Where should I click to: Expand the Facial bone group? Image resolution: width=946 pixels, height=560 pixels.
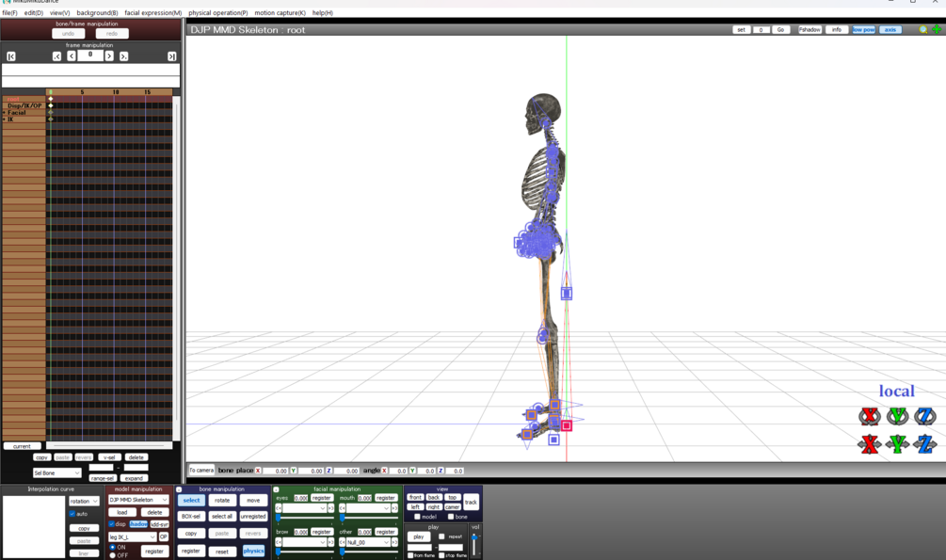pos(4,113)
